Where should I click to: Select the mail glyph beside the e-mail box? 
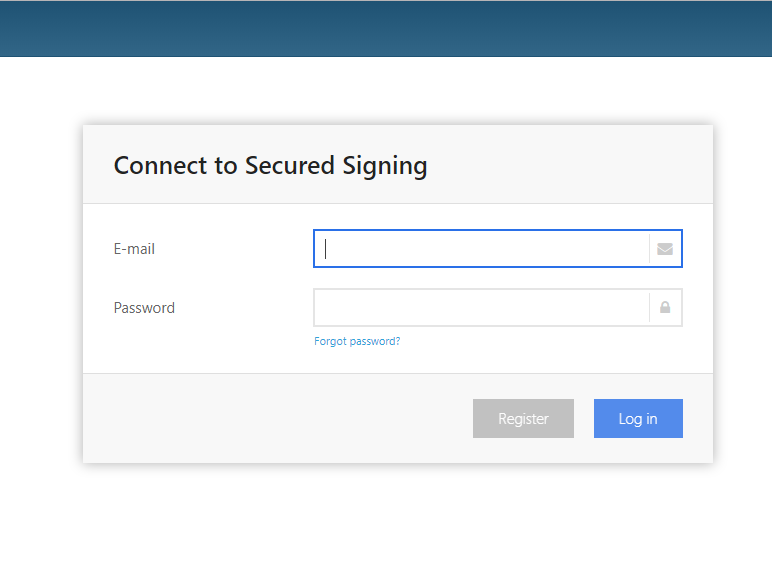(x=665, y=249)
